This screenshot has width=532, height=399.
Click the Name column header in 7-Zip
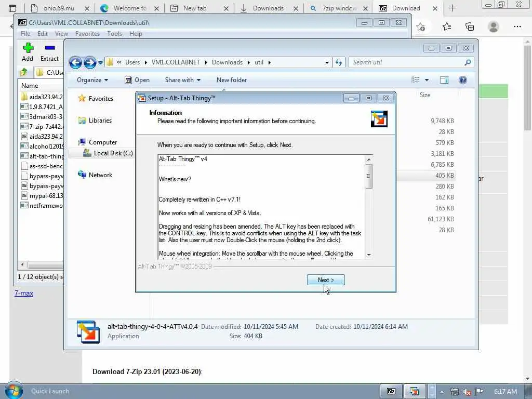[30, 86]
